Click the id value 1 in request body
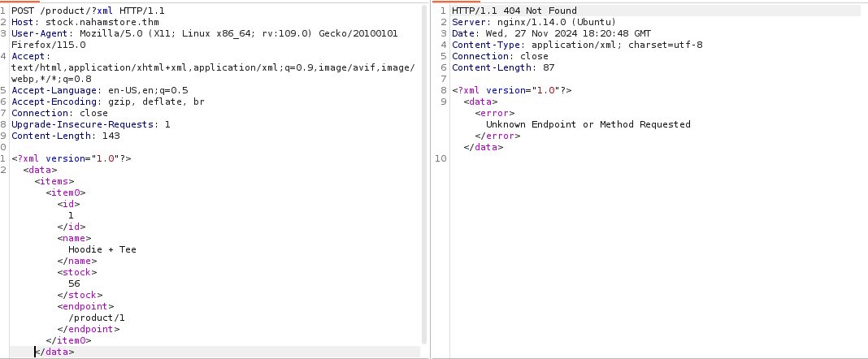The image size is (868, 359). 71,215
